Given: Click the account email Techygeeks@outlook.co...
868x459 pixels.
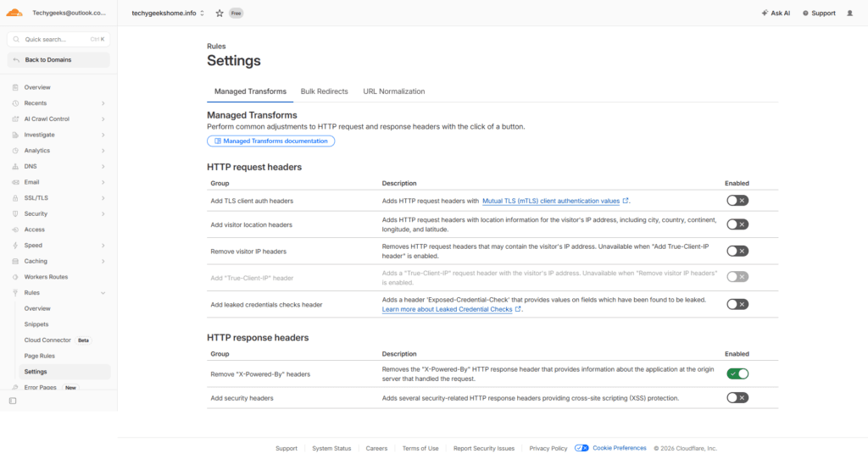Looking at the screenshot, I should 69,13.
